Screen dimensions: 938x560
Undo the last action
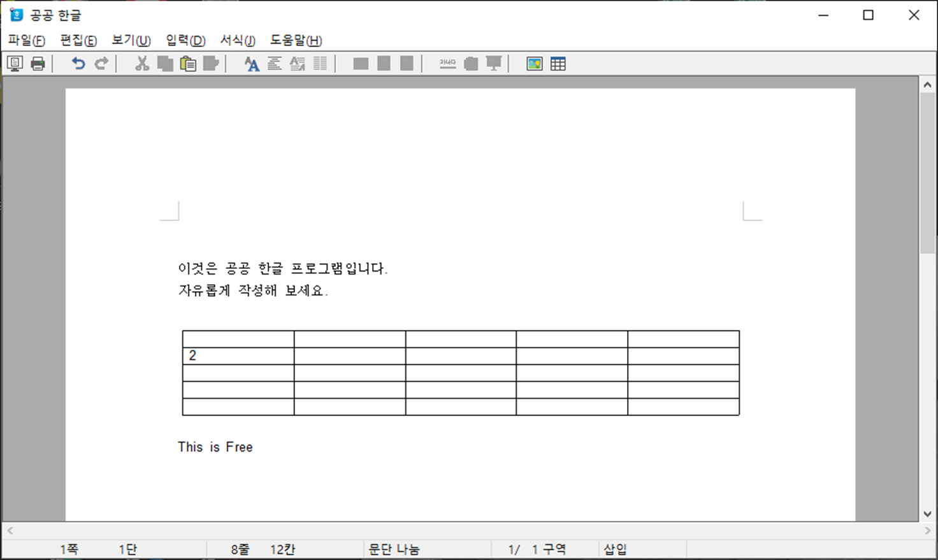pyautogui.click(x=78, y=64)
